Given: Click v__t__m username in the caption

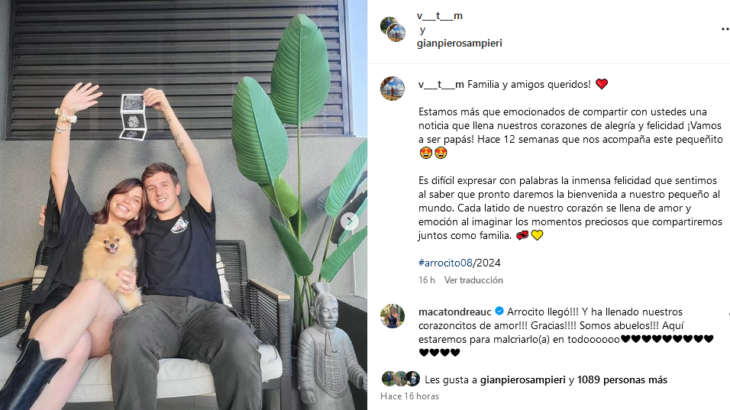Looking at the screenshot, I should 441,85.
